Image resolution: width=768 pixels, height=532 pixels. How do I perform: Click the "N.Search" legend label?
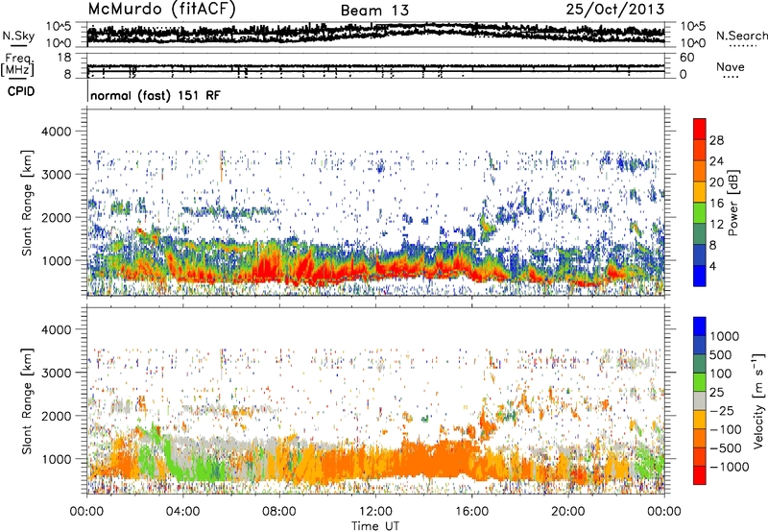click(742, 36)
